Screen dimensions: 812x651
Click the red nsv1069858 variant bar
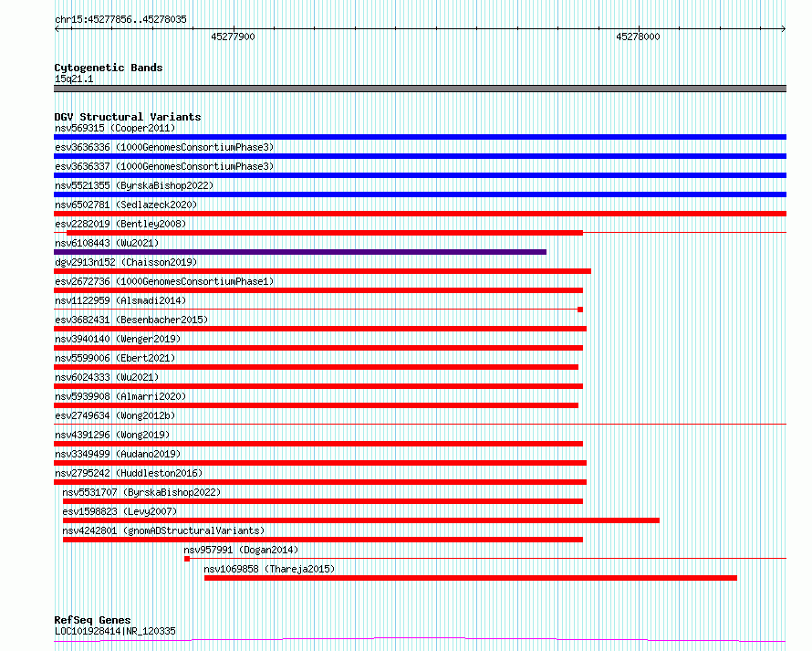[471, 578]
